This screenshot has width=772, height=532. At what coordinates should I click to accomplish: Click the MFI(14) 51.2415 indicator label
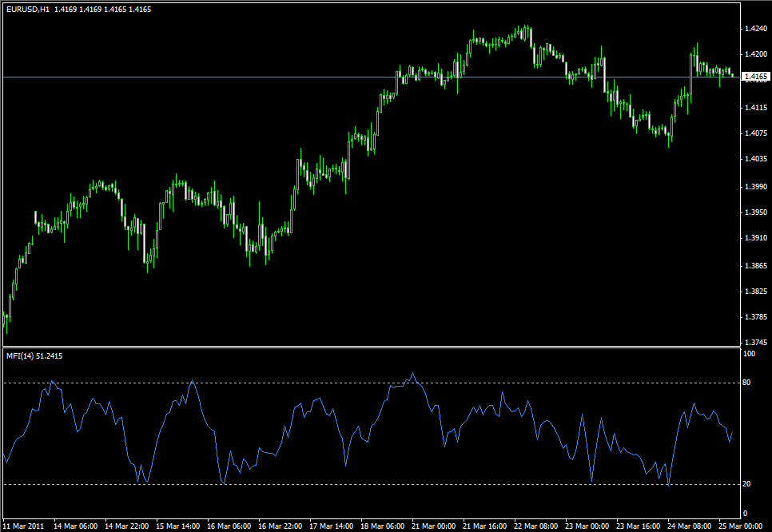pyautogui.click(x=34, y=355)
